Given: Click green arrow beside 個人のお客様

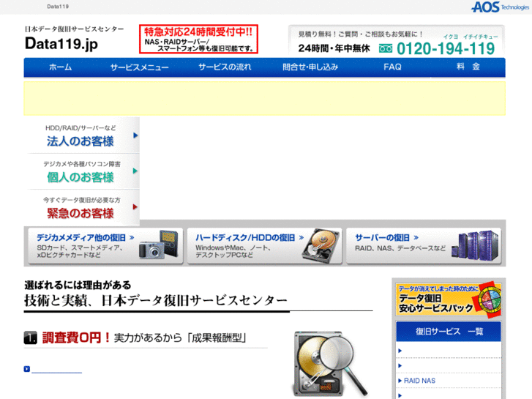Looking at the screenshot, I should click(135, 171).
